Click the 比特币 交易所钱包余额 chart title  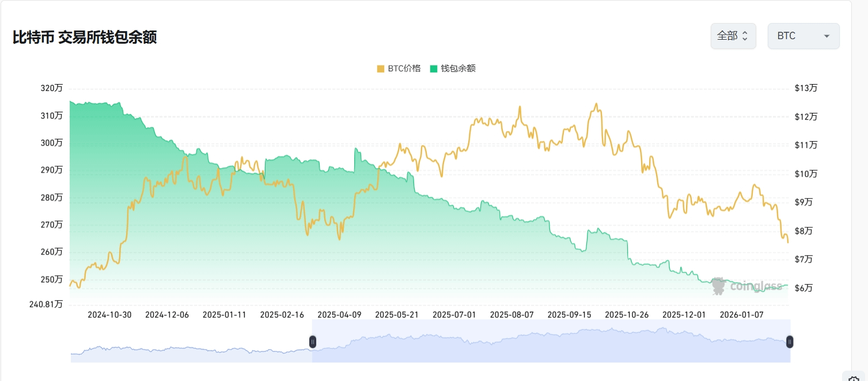(x=85, y=37)
